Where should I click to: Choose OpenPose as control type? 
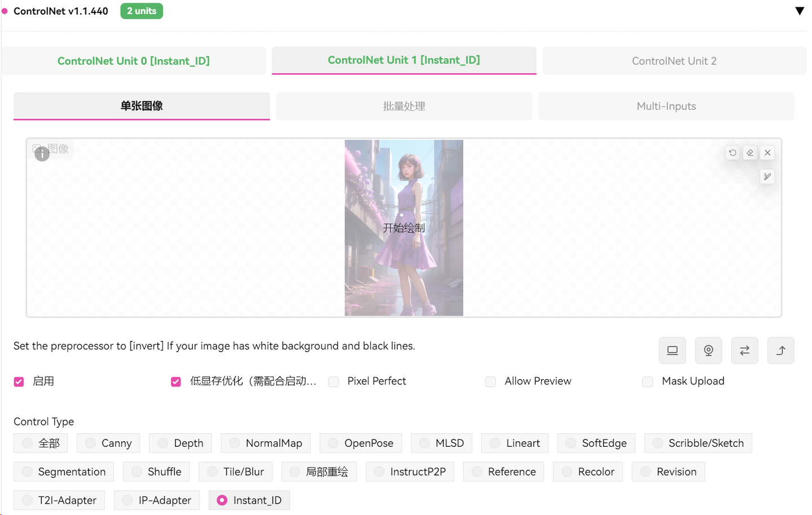(x=360, y=443)
